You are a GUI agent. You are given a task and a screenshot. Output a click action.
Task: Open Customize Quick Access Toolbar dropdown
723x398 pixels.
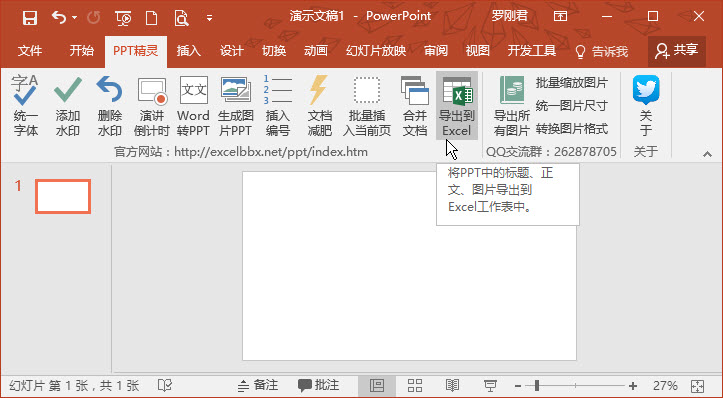[209, 18]
